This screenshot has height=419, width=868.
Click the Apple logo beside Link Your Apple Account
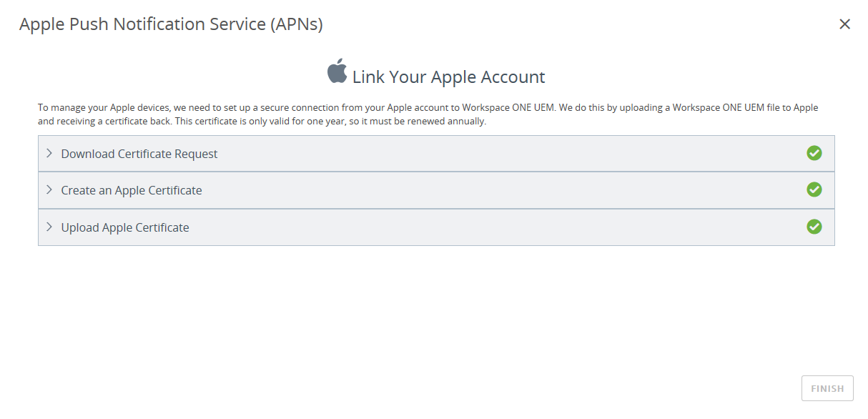tap(337, 72)
